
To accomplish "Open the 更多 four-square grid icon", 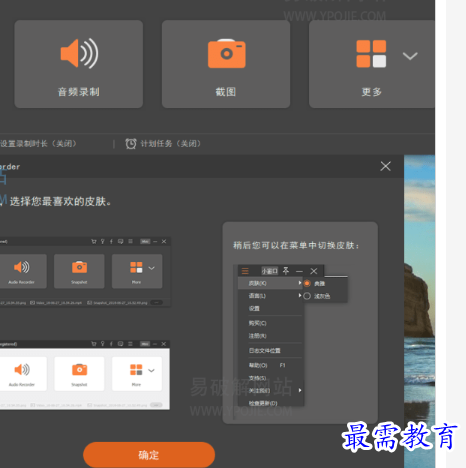I will tap(371, 54).
